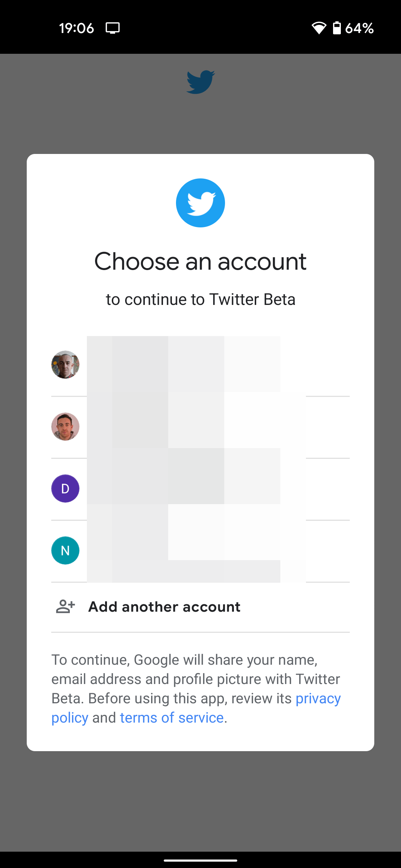Screen dimensions: 401x868
Task: Select the first account's profile photo
Action: (65, 365)
